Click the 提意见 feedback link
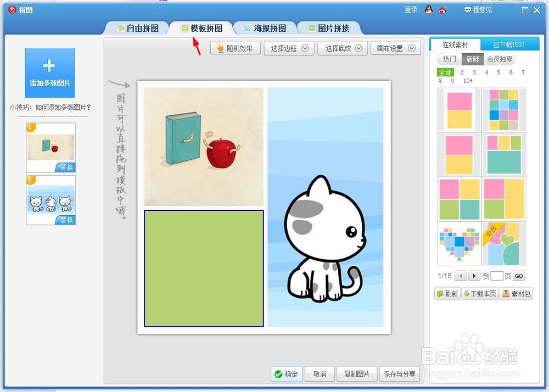The height and width of the screenshot is (392, 549). [x=478, y=10]
